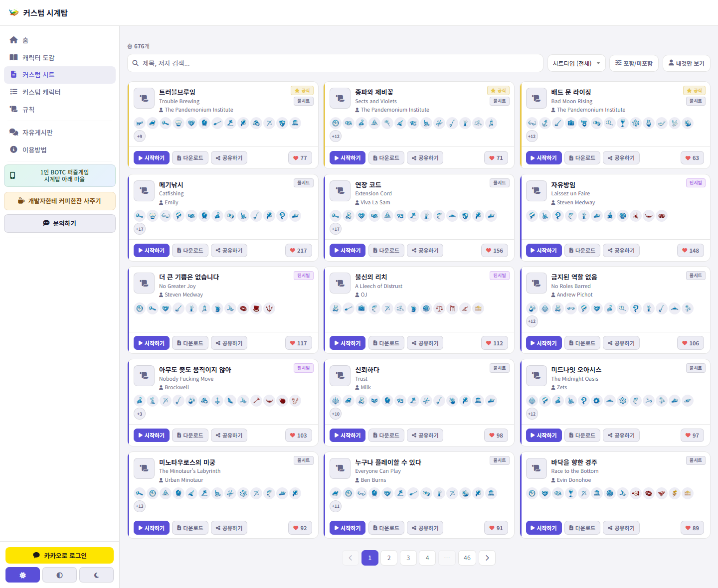The height and width of the screenshot is (588, 718).
Task: Like 바닥을 향한 경주 heart 89
Action: coord(692,528)
